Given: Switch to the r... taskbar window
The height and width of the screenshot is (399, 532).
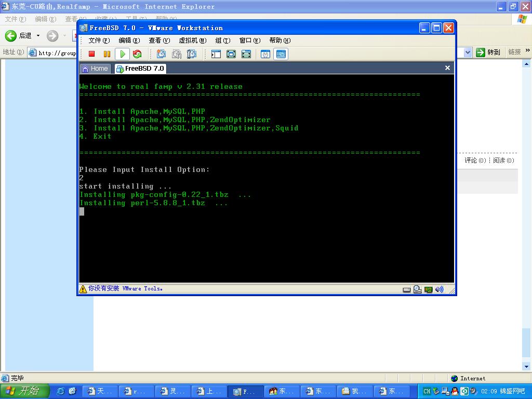Looking at the screenshot, I should click(137, 391).
